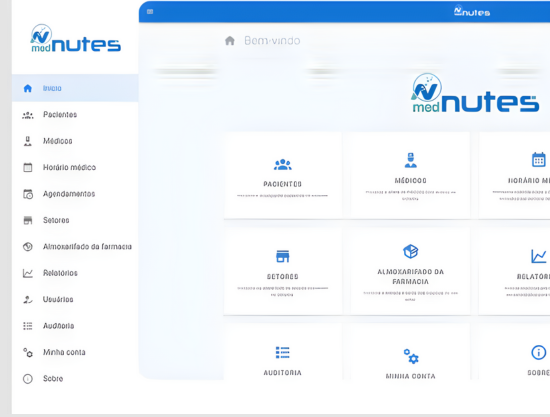Click the Agendamentos calendar-clock sidebar icon
550x417 pixels.
(28, 194)
